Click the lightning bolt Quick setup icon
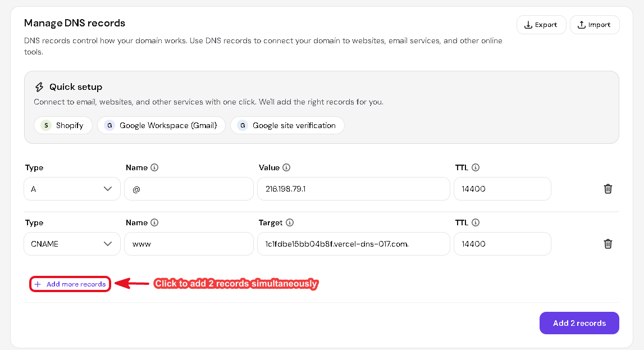 coord(39,87)
